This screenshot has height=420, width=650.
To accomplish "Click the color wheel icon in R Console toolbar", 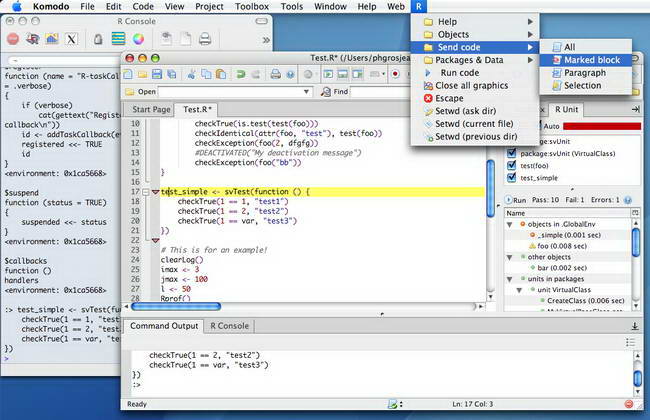I will tap(139, 39).
